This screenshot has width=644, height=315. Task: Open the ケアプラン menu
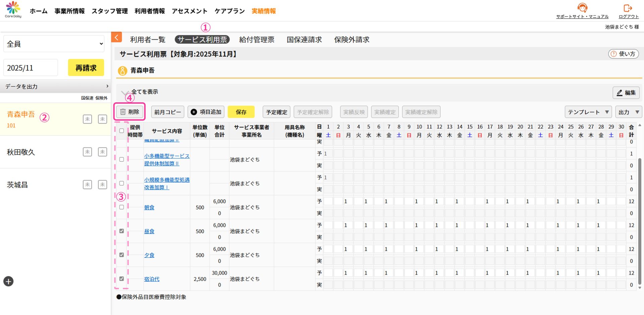tap(229, 11)
